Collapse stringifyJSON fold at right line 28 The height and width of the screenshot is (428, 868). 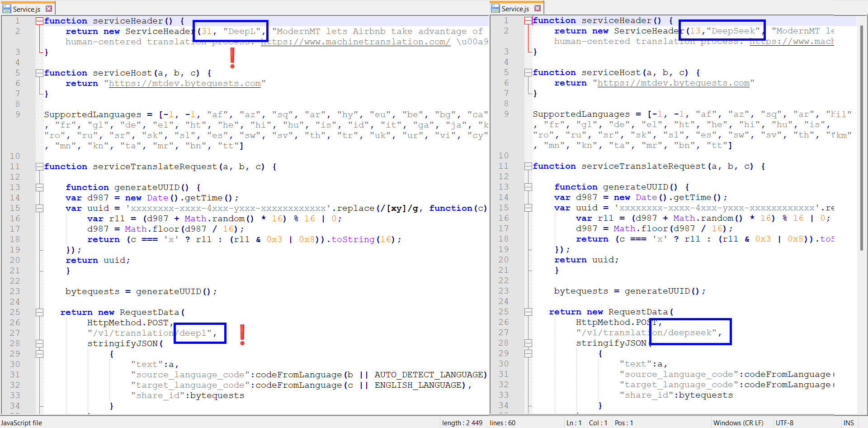[528, 343]
